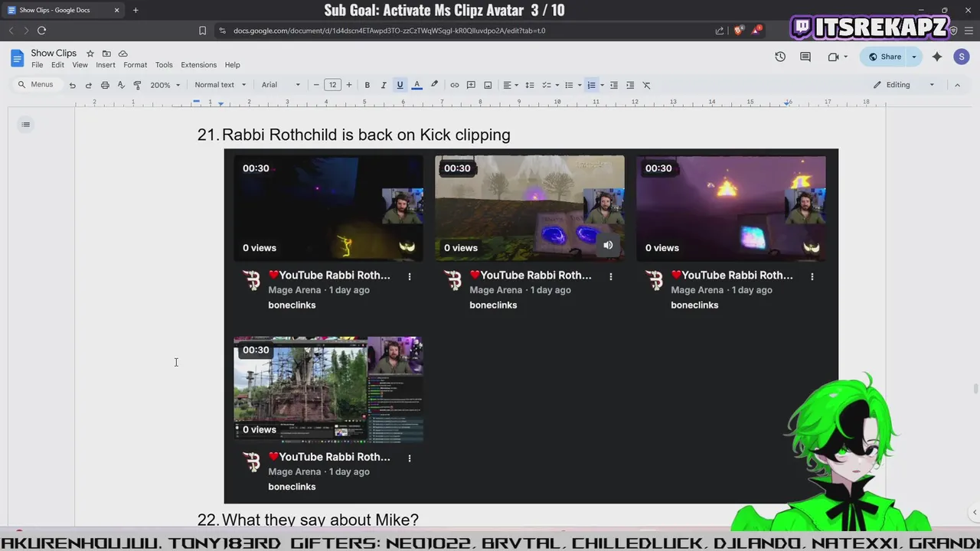The height and width of the screenshot is (551, 980).
Task: Open the Arial font dropdown
Action: (281, 85)
